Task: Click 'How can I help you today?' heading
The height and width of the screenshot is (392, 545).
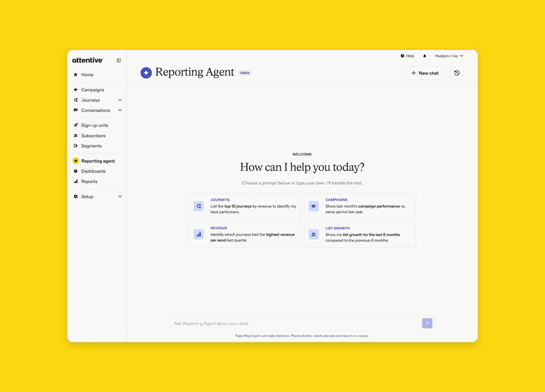Action: [302, 167]
